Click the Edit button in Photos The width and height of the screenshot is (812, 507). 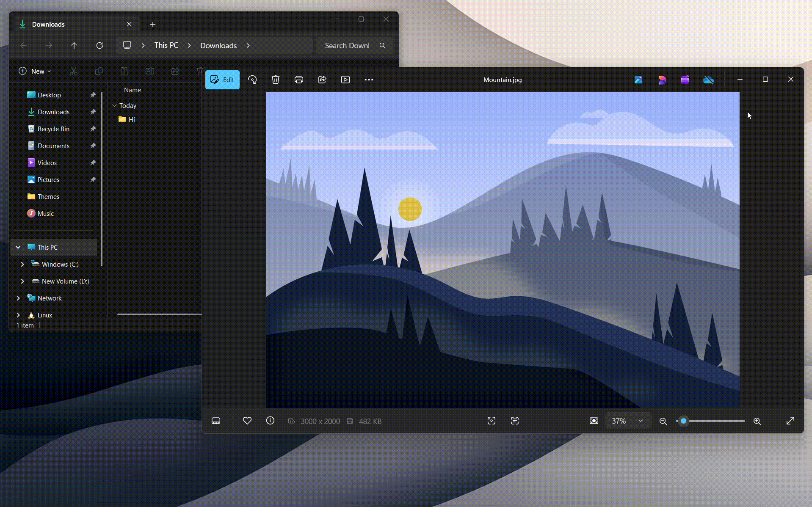click(222, 80)
